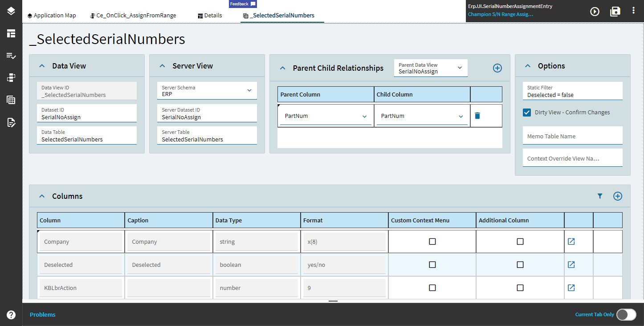Switch to the Application Map tab
The width and height of the screenshot is (644, 326).
51,16
